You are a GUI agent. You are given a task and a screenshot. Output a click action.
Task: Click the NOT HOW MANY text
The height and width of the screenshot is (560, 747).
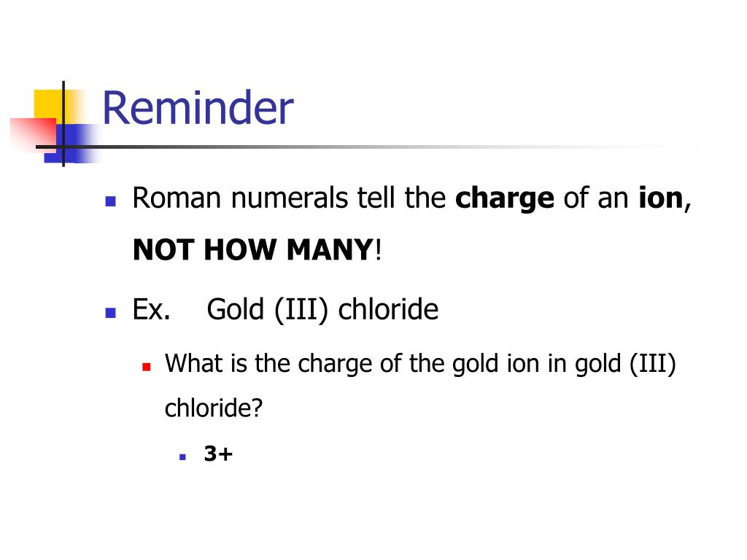click(x=253, y=249)
